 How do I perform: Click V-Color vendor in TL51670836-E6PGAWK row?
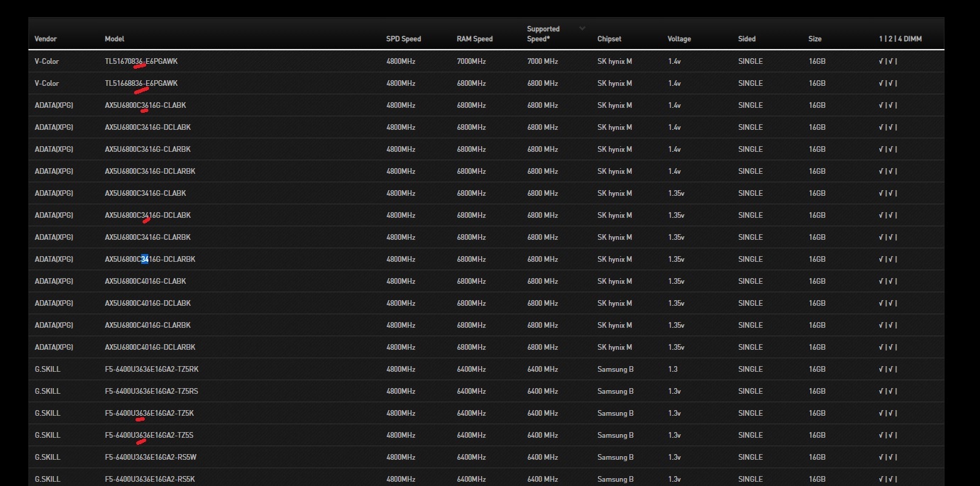click(47, 62)
